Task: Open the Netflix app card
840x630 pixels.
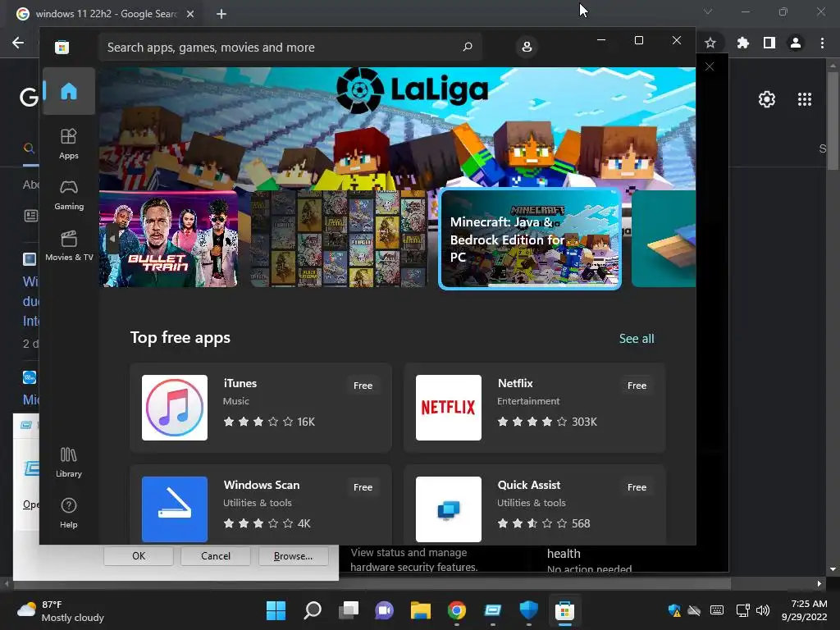Action: [x=535, y=408]
